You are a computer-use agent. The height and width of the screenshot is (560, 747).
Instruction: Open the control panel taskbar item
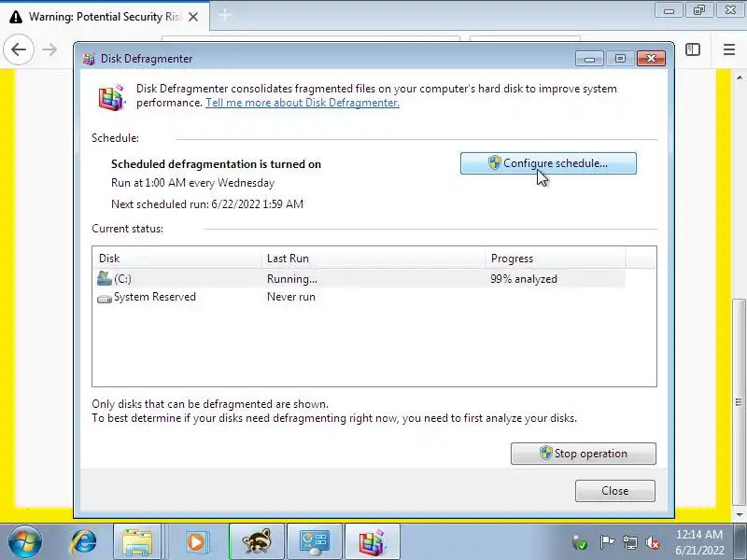tap(315, 542)
